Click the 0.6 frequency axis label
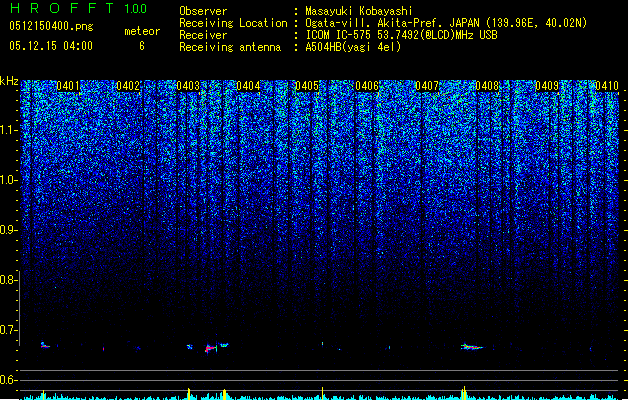The image size is (629, 400). coord(8,380)
